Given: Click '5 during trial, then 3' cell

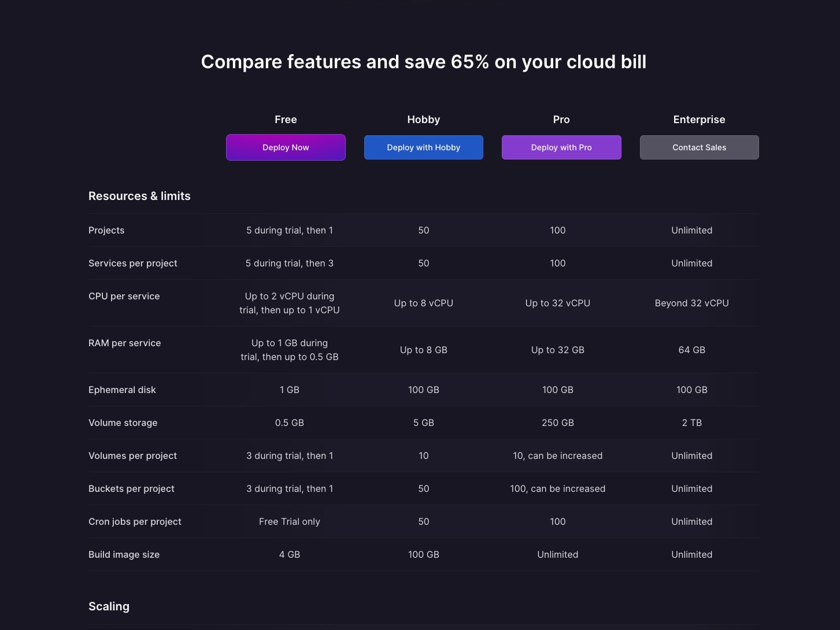Looking at the screenshot, I should coord(290,263).
